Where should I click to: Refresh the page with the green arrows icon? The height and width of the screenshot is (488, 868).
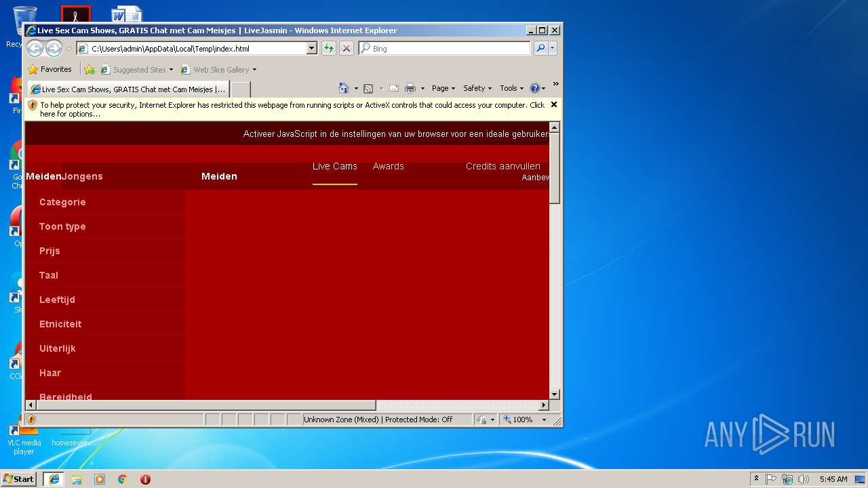(x=329, y=48)
